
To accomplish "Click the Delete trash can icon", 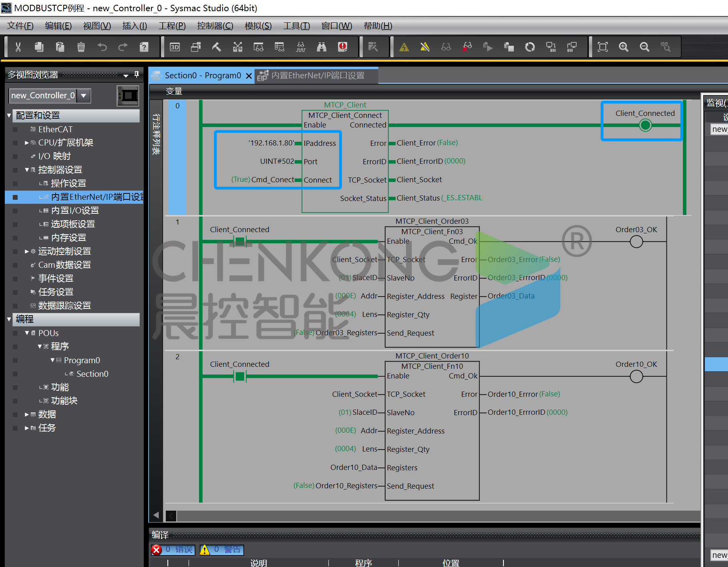I will coord(81,47).
